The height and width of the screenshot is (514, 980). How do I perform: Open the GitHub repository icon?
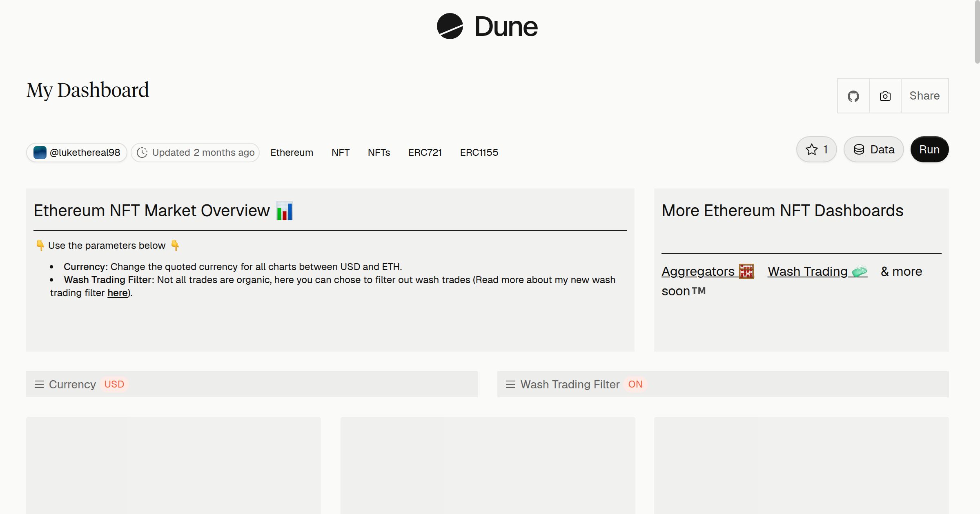tap(853, 96)
